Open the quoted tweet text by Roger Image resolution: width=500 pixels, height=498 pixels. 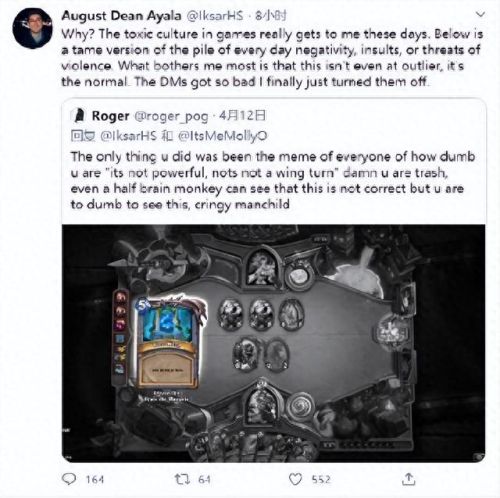click(273, 181)
